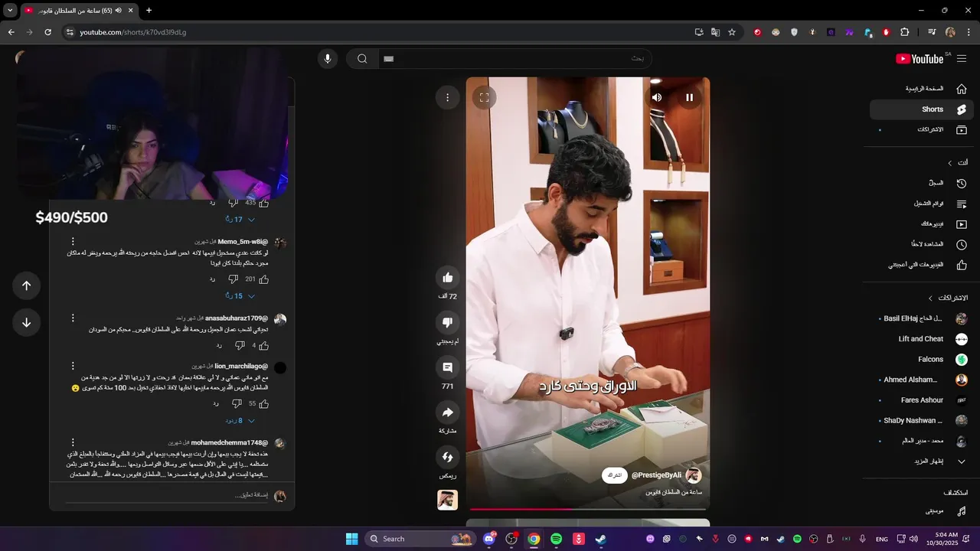Open options menu for Memo_5m-w8i comment
The image size is (980, 551).
pos(73,242)
